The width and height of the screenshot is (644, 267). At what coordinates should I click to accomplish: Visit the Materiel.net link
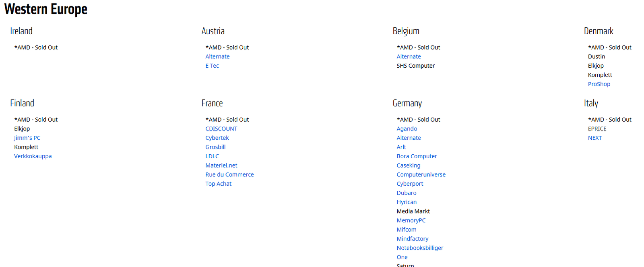tap(221, 166)
